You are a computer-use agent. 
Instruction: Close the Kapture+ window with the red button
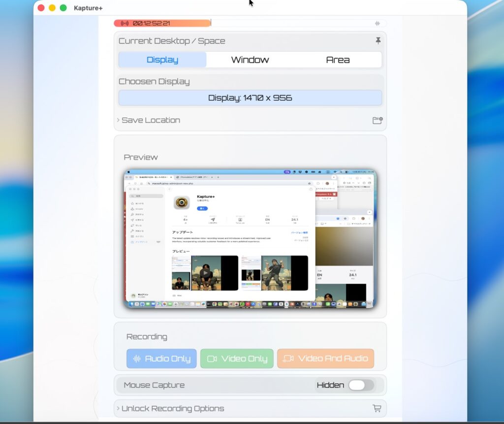click(x=41, y=8)
